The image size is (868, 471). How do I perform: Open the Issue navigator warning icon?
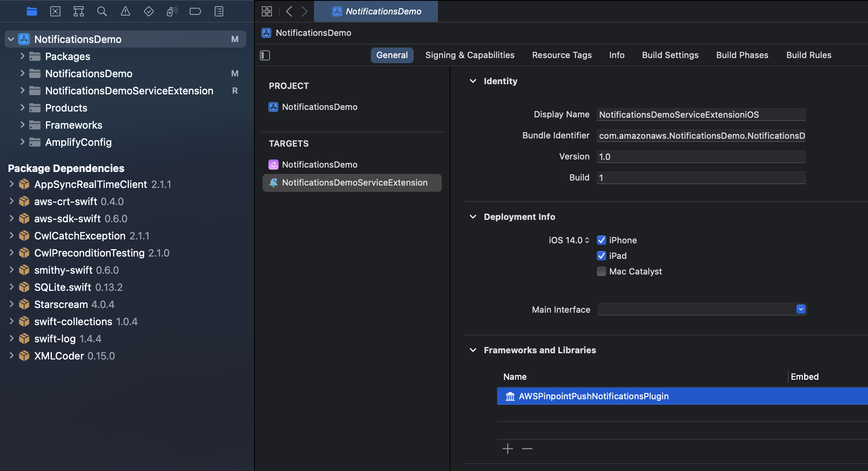(125, 11)
